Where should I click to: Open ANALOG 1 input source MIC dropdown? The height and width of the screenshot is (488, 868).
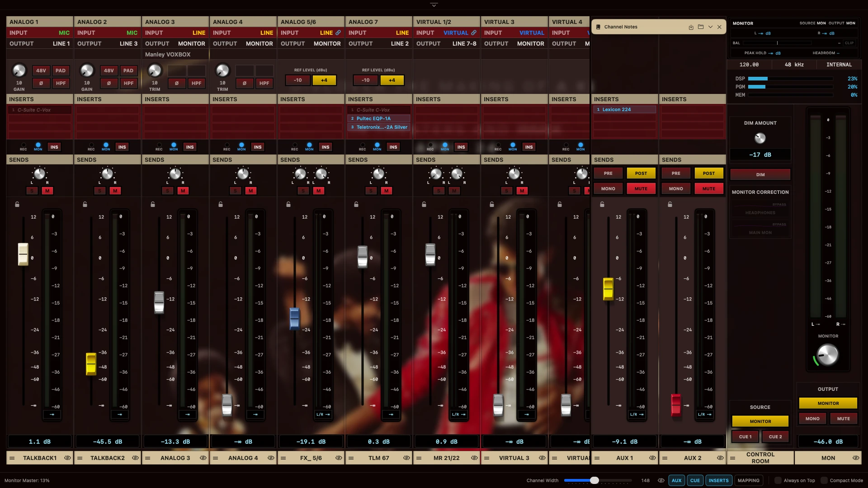(x=64, y=33)
